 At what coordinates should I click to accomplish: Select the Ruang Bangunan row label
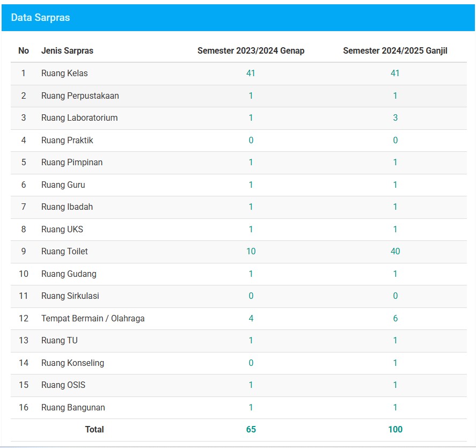(x=73, y=408)
